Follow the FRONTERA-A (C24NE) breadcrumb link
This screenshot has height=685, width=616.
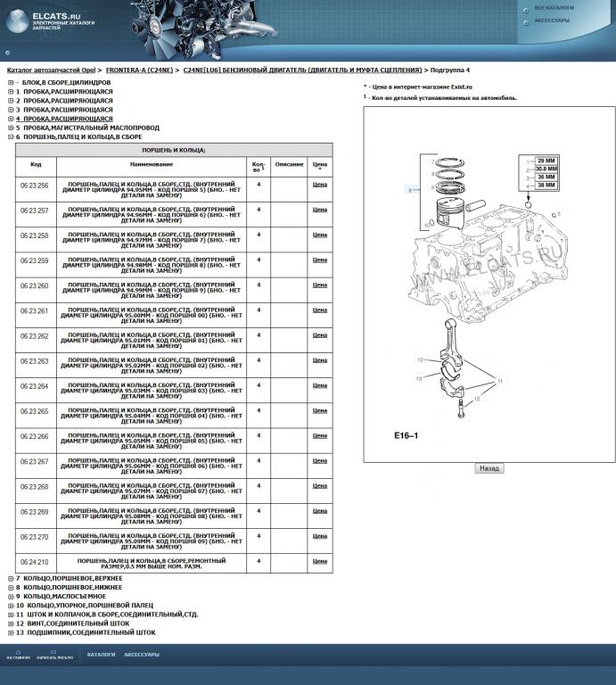pyautogui.click(x=139, y=70)
